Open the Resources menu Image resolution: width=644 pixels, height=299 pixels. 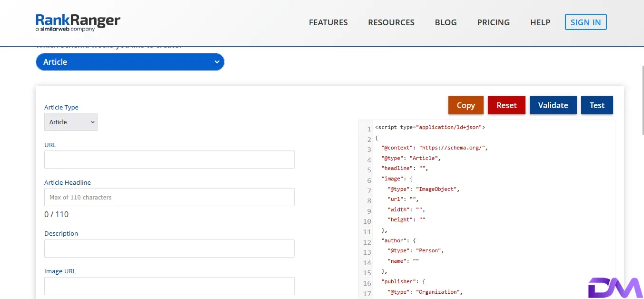(x=391, y=22)
